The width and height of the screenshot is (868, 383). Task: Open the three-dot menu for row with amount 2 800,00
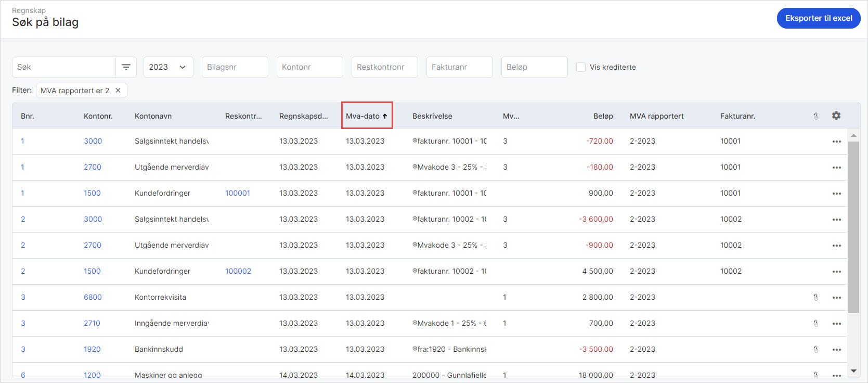tap(836, 298)
